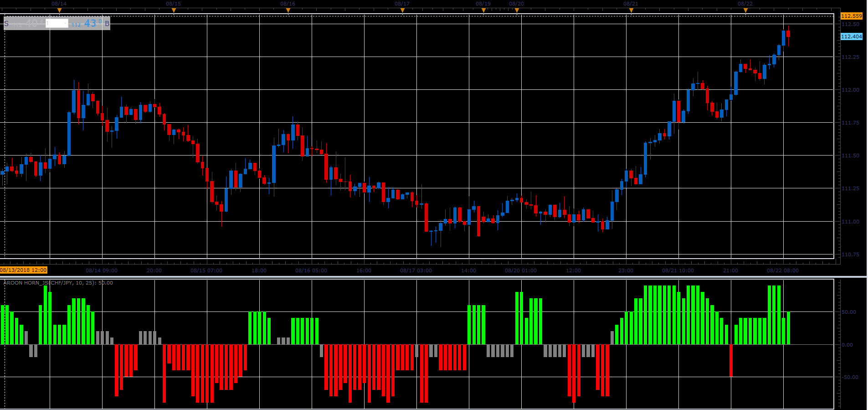The width and height of the screenshot is (868, 410).
Task: Click the 23:00 time axis label
Action: tap(626, 270)
